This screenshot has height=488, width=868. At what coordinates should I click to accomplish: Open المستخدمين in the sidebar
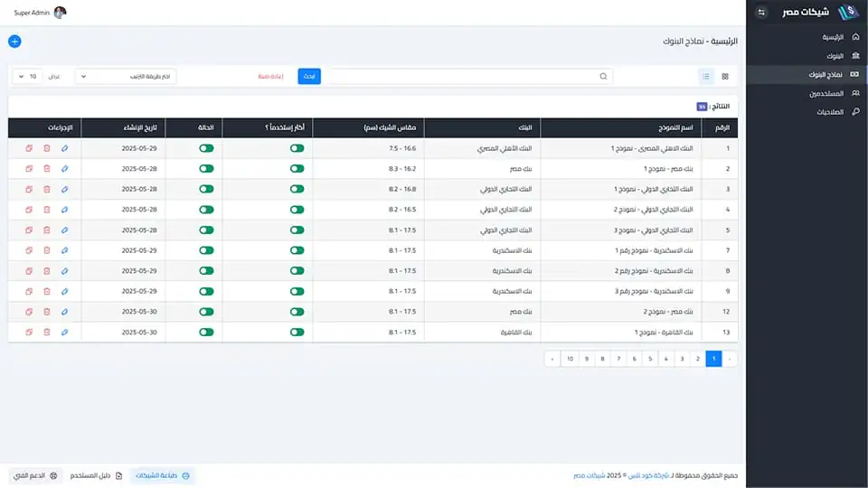(x=807, y=93)
